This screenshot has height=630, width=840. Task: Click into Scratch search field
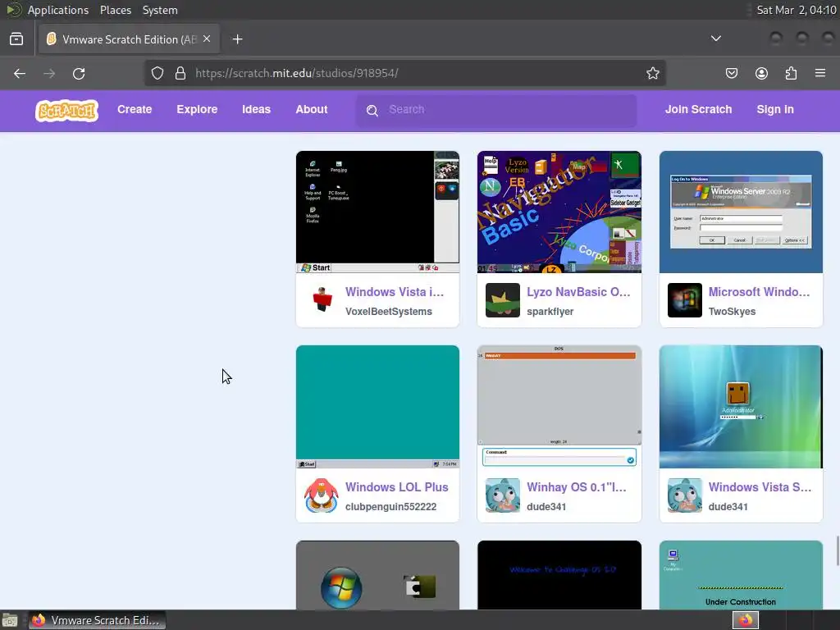coord(496,111)
